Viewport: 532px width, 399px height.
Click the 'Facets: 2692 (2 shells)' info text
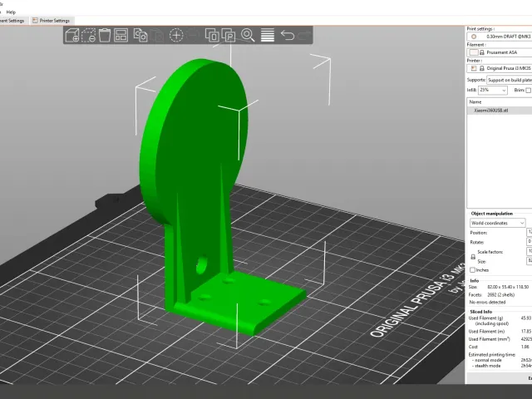(x=491, y=295)
